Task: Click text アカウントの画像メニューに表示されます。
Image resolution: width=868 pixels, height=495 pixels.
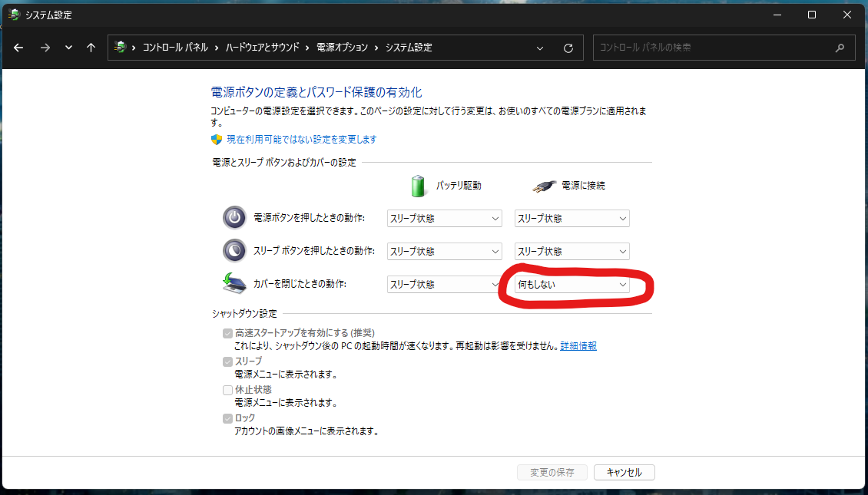Action: click(x=306, y=431)
